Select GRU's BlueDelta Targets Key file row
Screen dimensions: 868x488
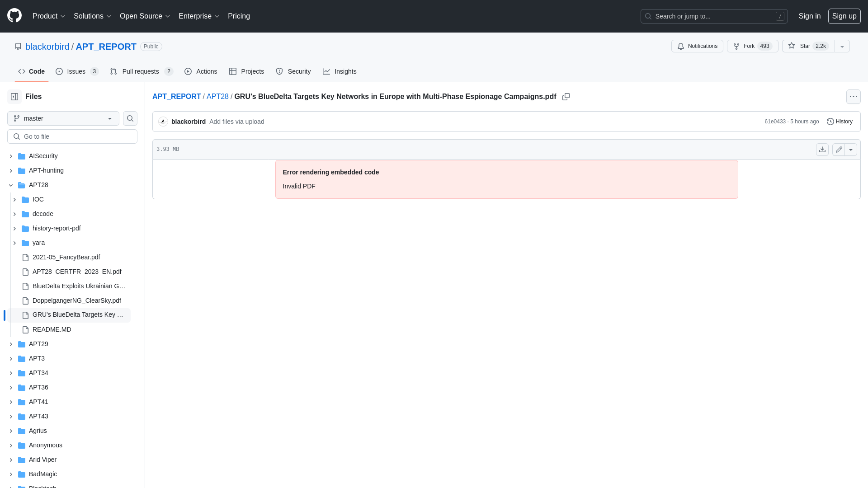click(69, 315)
